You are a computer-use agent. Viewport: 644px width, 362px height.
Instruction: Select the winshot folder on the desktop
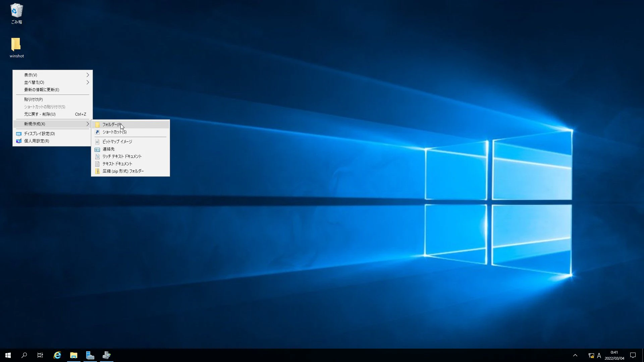16,48
